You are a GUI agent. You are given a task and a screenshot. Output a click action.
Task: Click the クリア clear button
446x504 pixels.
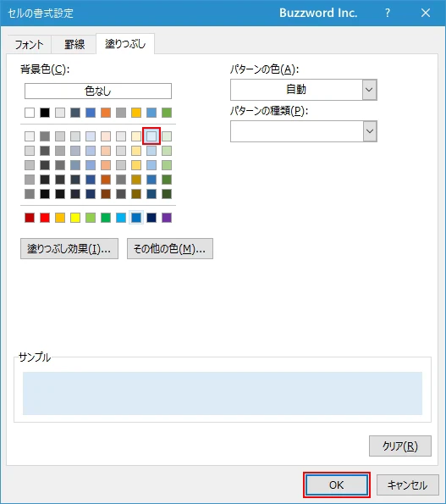point(400,446)
